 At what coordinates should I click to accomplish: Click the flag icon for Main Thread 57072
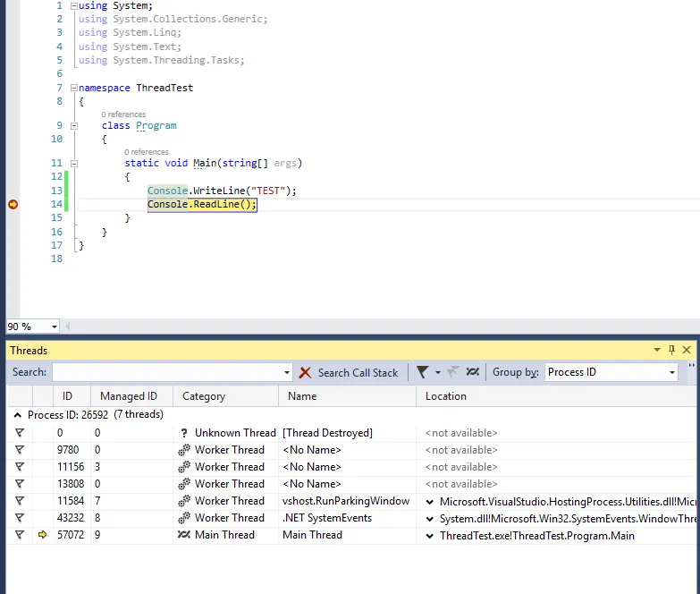[x=20, y=535]
